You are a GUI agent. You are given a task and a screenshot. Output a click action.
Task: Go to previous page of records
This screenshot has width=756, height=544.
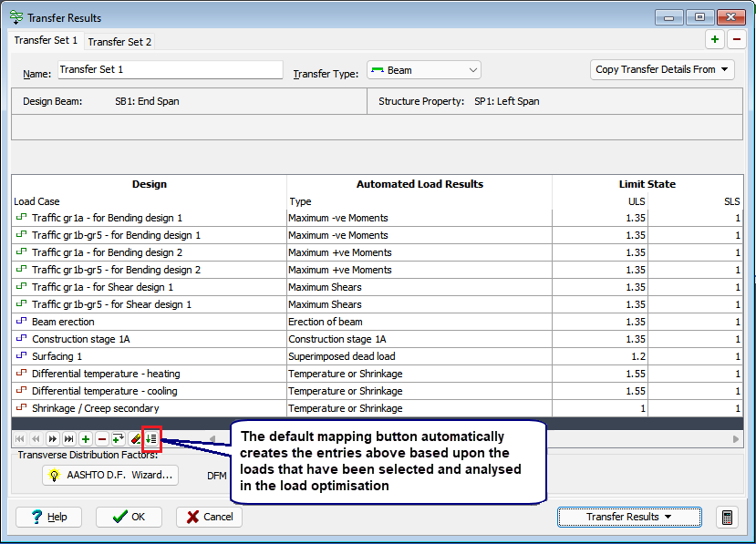tap(36, 438)
